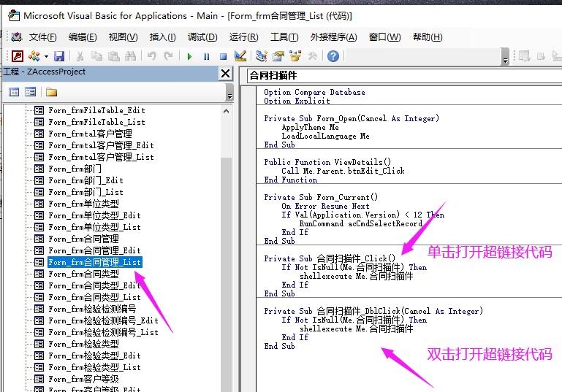The image size is (562, 392).
Task: Click the Redo arrow icon
Action: pyautogui.click(x=168, y=56)
